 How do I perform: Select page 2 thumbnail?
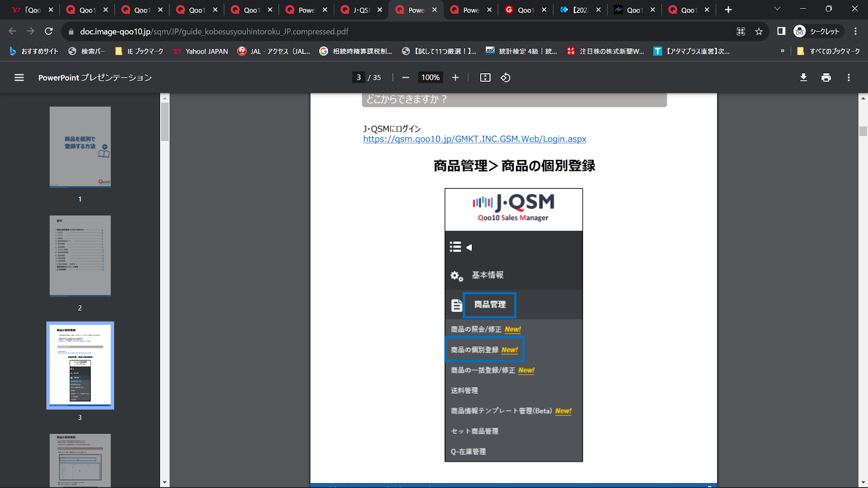(x=80, y=256)
